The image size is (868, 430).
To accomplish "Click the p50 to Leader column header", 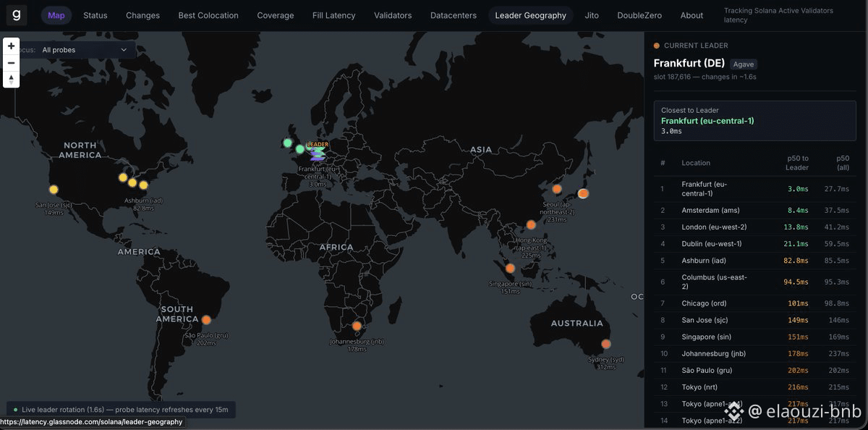I will point(798,163).
